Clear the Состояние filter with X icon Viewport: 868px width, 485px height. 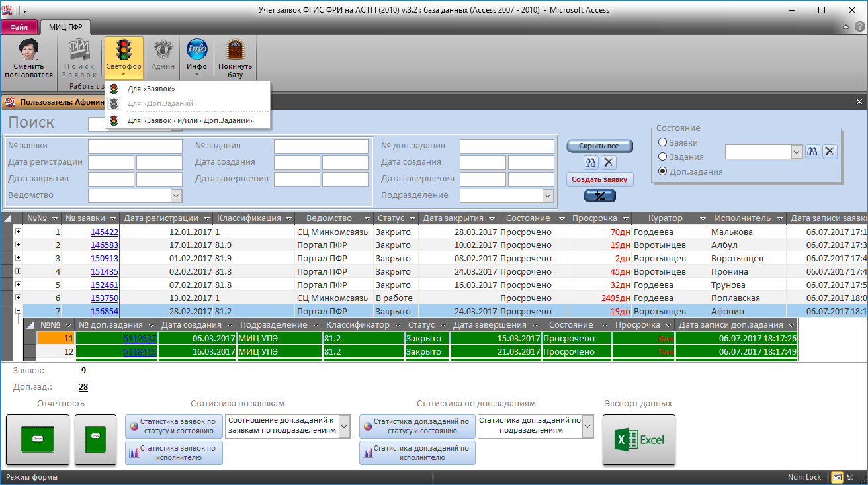pos(830,152)
